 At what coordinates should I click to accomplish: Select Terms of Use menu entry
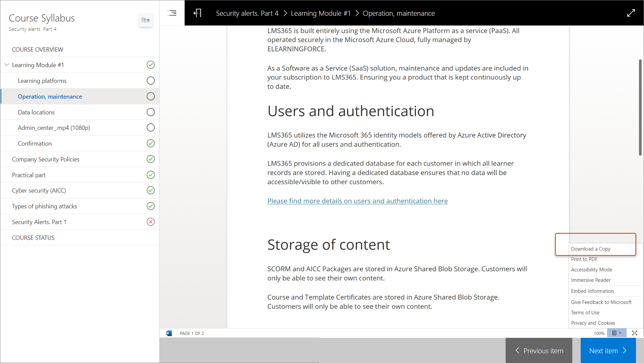pos(585,312)
